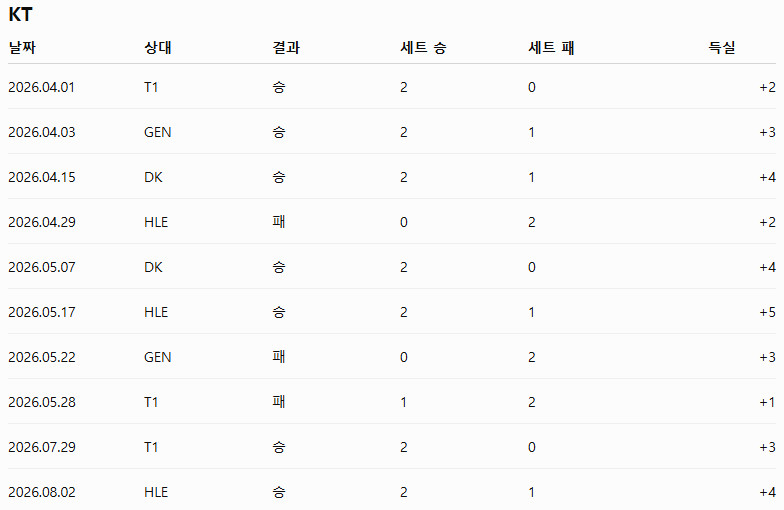Screen dimensions: 784x510
Task: Click the 세트 승 column header
Action: point(423,48)
